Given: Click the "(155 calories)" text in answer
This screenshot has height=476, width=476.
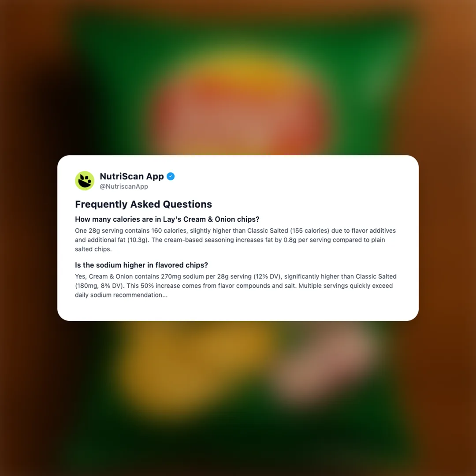Looking at the screenshot, I should pyautogui.click(x=310, y=231).
